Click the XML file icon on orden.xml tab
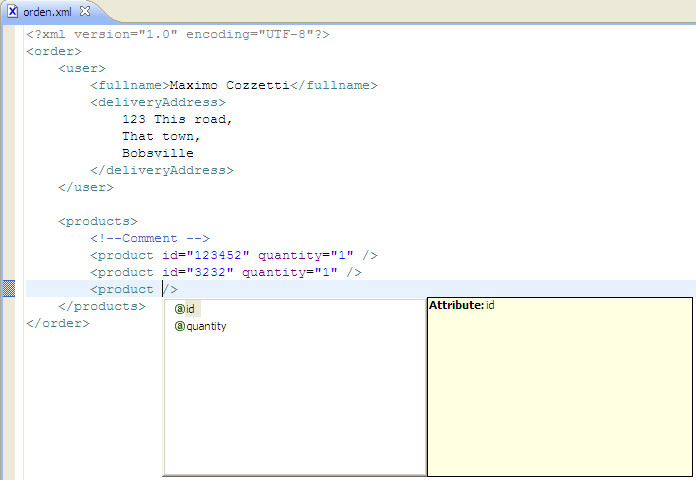The image size is (696, 480). click(12, 12)
